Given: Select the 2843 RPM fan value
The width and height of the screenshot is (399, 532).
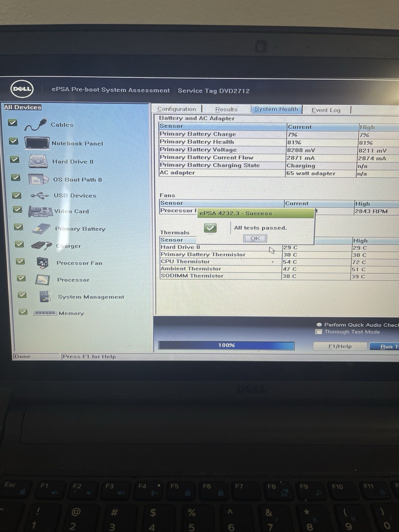Looking at the screenshot, I should pos(371,211).
